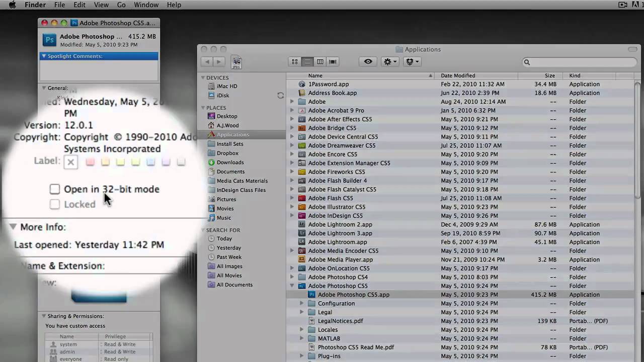This screenshot has height=362, width=644.
Task: Remove the label with the X swatch
Action: click(x=71, y=161)
